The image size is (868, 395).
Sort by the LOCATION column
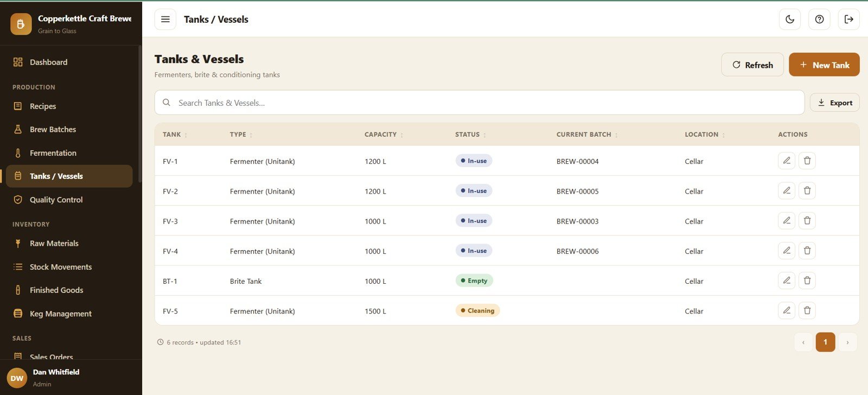click(x=705, y=135)
